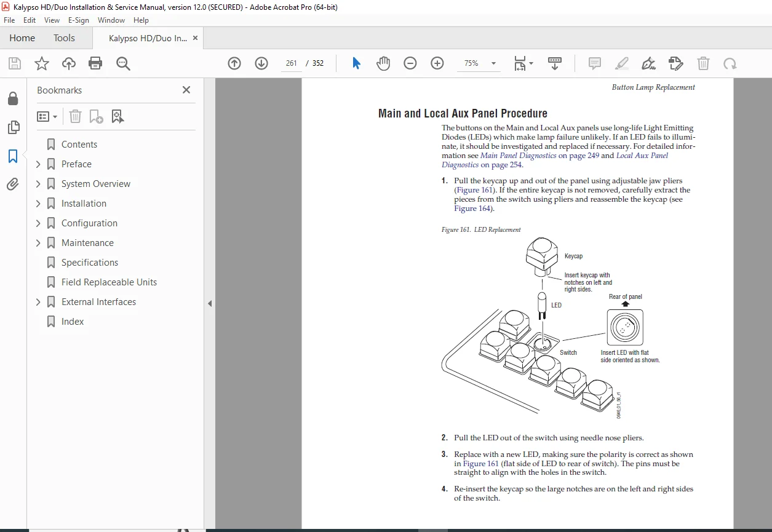The height and width of the screenshot is (532, 772).
Task: Click the zoom out minus icon
Action: coord(410,63)
